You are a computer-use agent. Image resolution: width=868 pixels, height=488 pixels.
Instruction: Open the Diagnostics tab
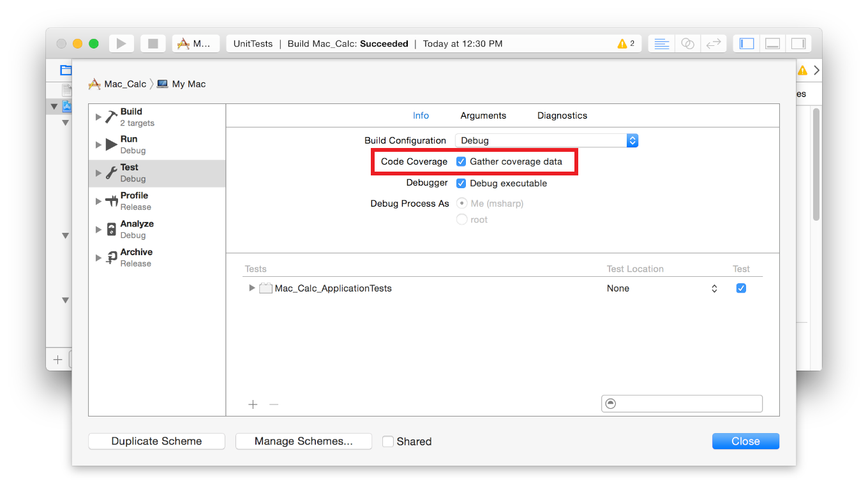562,115
